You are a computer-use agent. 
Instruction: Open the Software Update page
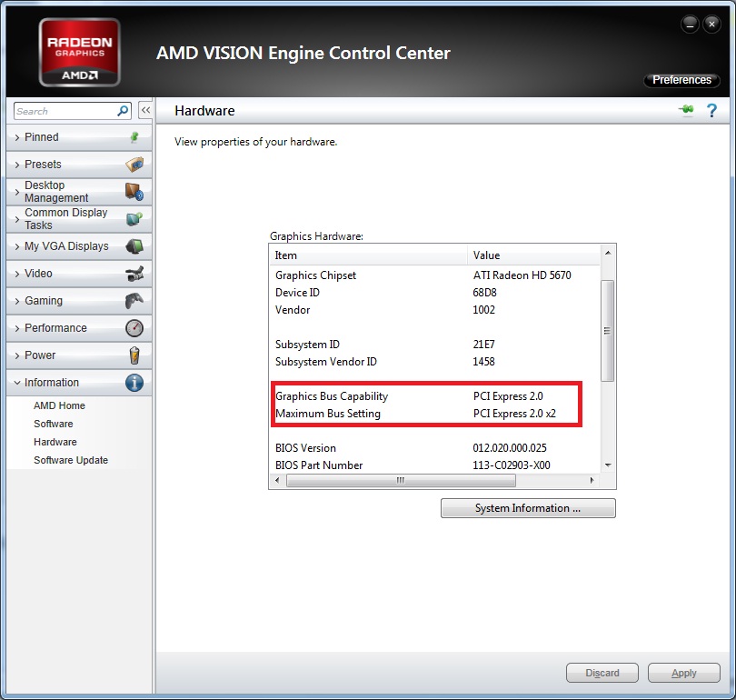coord(71,460)
